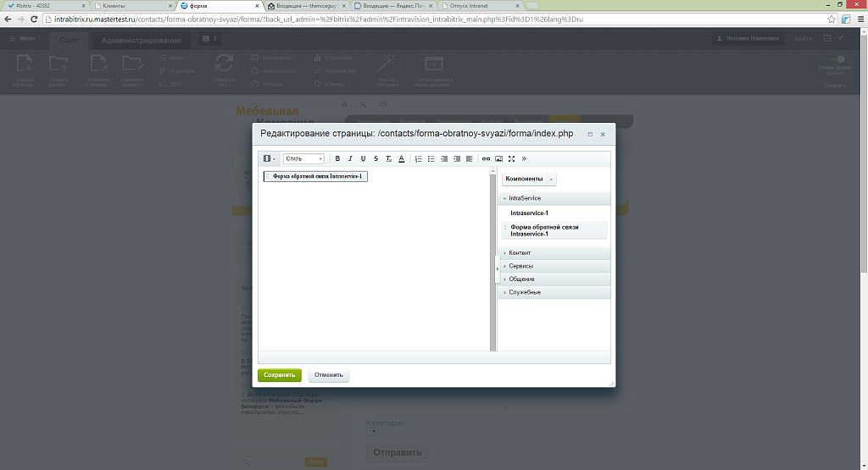
Task: Click the green Сохранить button
Action: [x=279, y=374]
